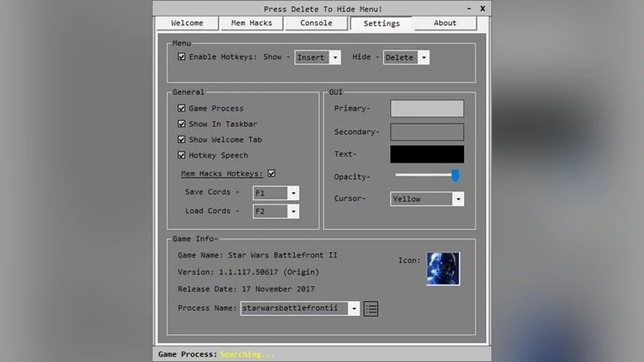Go to the Console tab

tap(316, 23)
